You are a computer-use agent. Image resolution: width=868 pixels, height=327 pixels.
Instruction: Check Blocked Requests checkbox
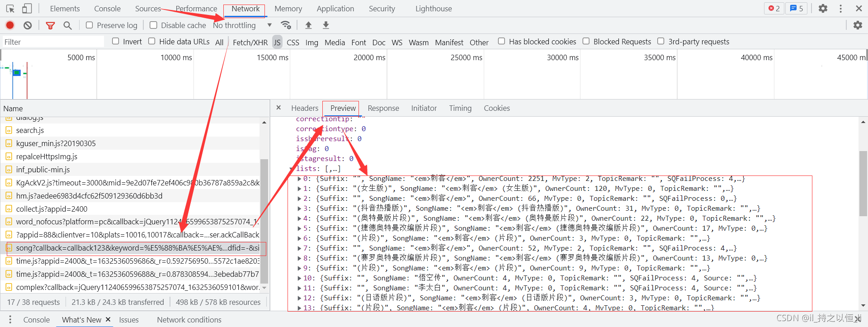click(x=586, y=41)
